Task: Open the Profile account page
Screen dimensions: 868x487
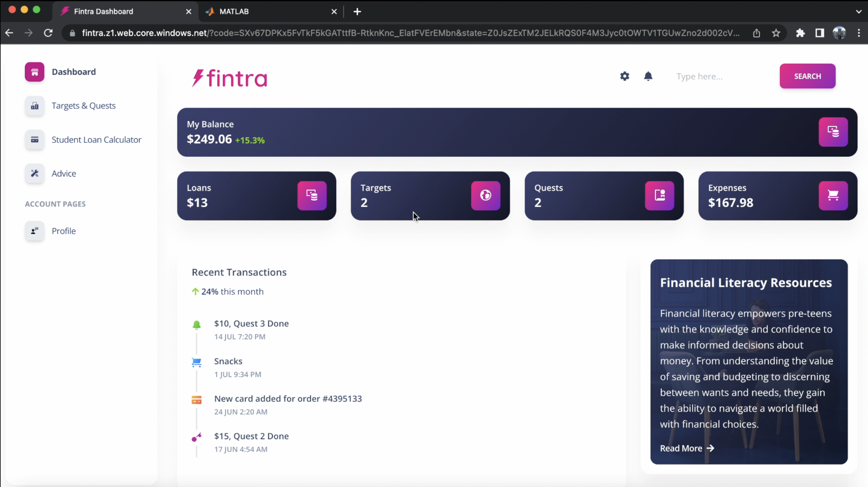Action: click(63, 231)
